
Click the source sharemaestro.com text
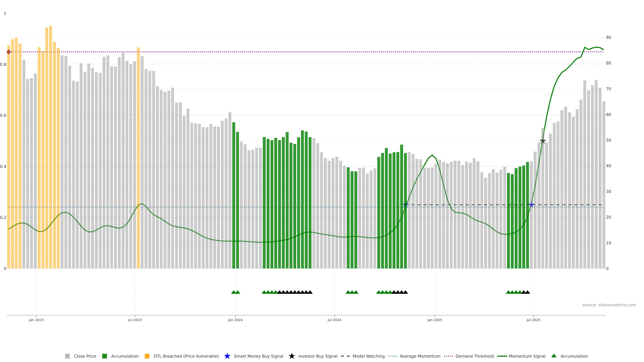click(609, 305)
